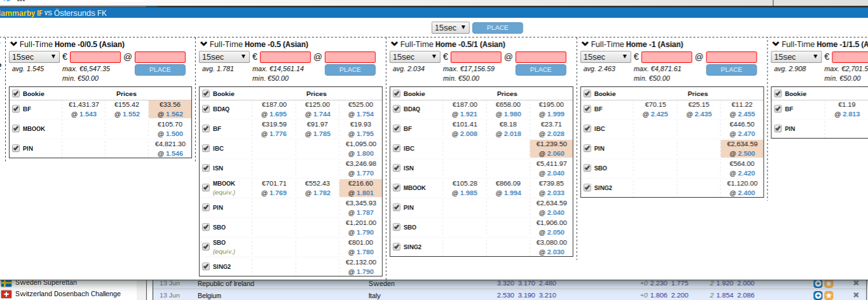Select BF price €1.19 @ 2.813
This screenshot has width=868, height=300.
click(846, 109)
